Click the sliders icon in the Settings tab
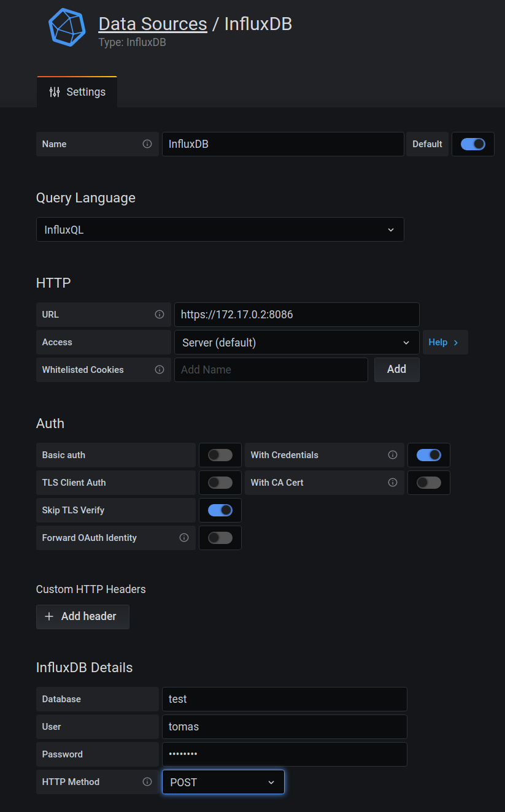Image resolution: width=505 pixels, height=812 pixels. (x=54, y=91)
